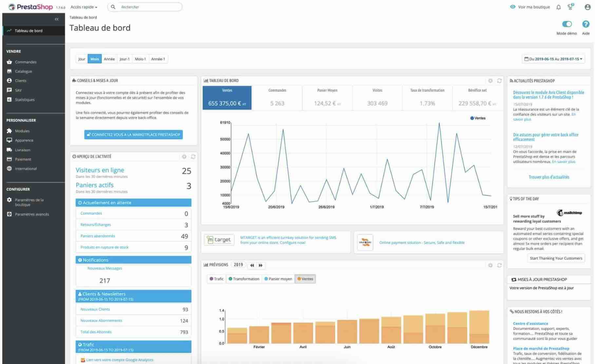Open settings gear in Tableau de bord panel

490,81
